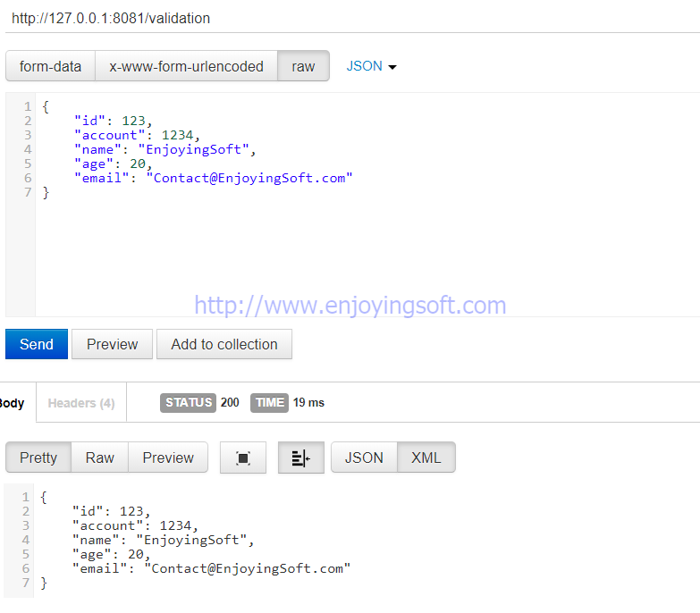Switch response view to Raw
This screenshot has height=613, width=700.
click(x=99, y=458)
